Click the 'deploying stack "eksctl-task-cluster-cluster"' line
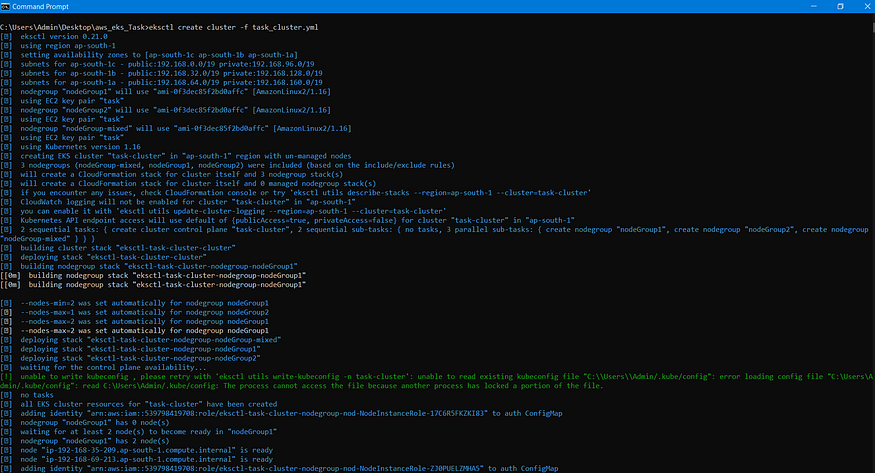Viewport: 875px width, 473px height. [113, 257]
